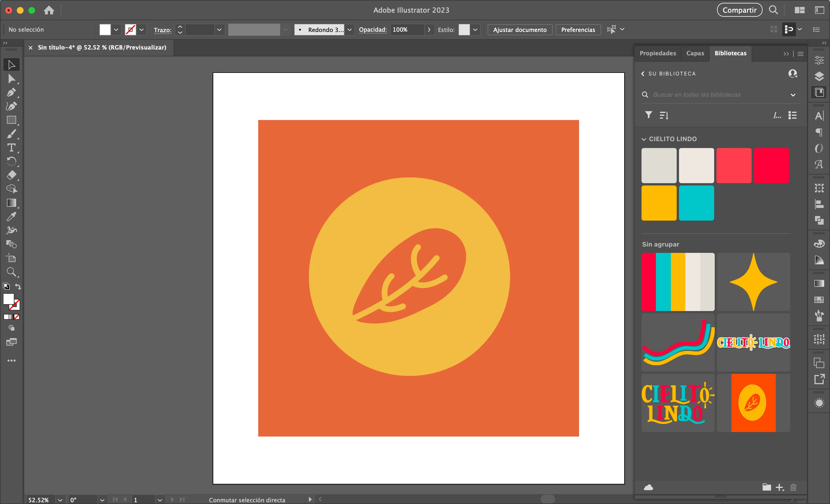Screen dimensions: 830x504
Task: Open the Redondo brush definition dropdown
Action: click(x=350, y=30)
